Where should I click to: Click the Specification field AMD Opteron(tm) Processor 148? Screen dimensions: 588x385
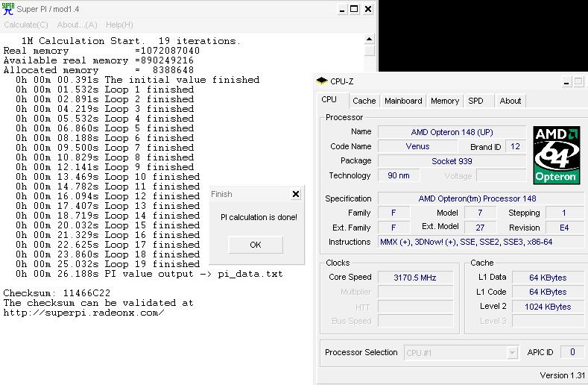coord(481,198)
